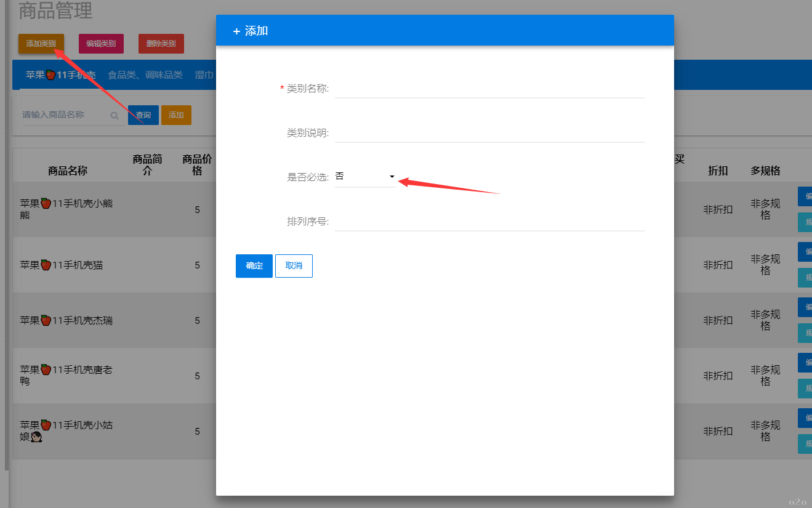Click the dropdown caret beside 否

[x=392, y=177]
